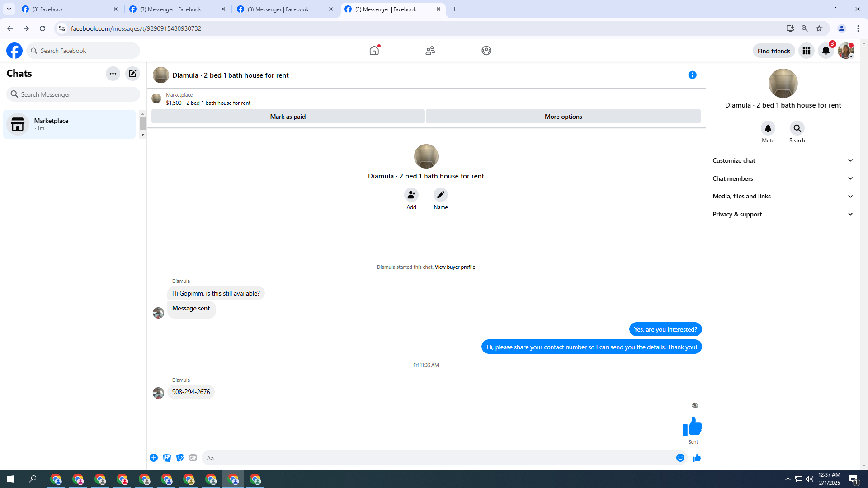Open the Chrome tab search dropdown

9,9
